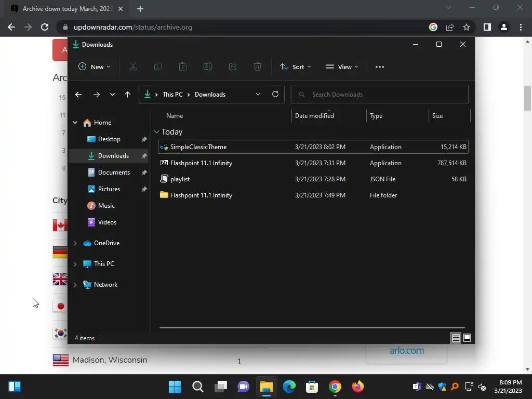The width and height of the screenshot is (532, 399).
Task: Open Chrome three-dot menu
Action: pos(521,27)
